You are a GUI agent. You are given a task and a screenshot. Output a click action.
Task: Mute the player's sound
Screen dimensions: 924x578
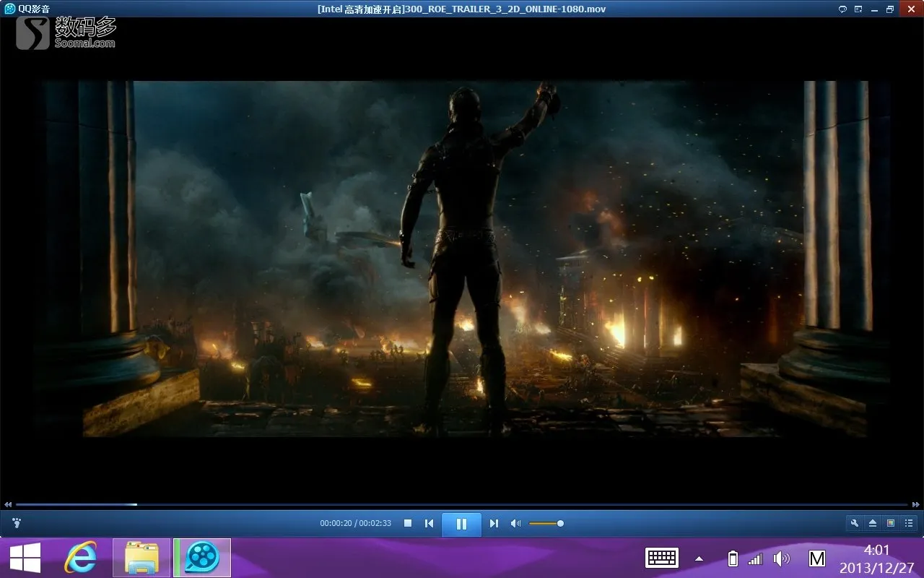(515, 523)
